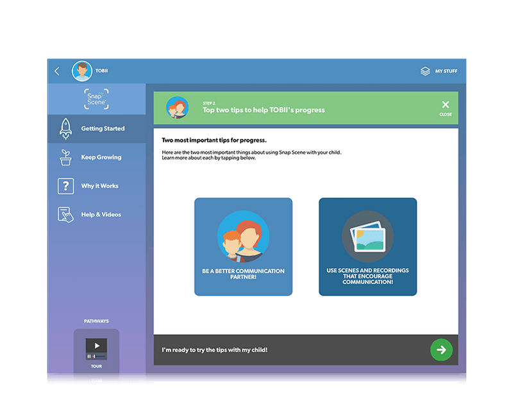This screenshot has width=513, height=420.
Task: Select the Why it Works question icon
Action: pos(66,186)
